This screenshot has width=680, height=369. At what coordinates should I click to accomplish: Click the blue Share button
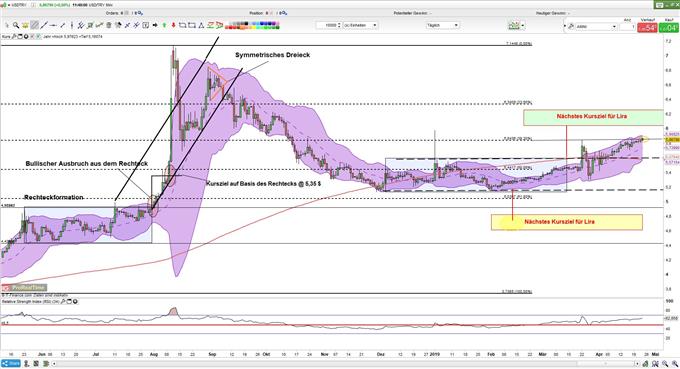click(11, 363)
